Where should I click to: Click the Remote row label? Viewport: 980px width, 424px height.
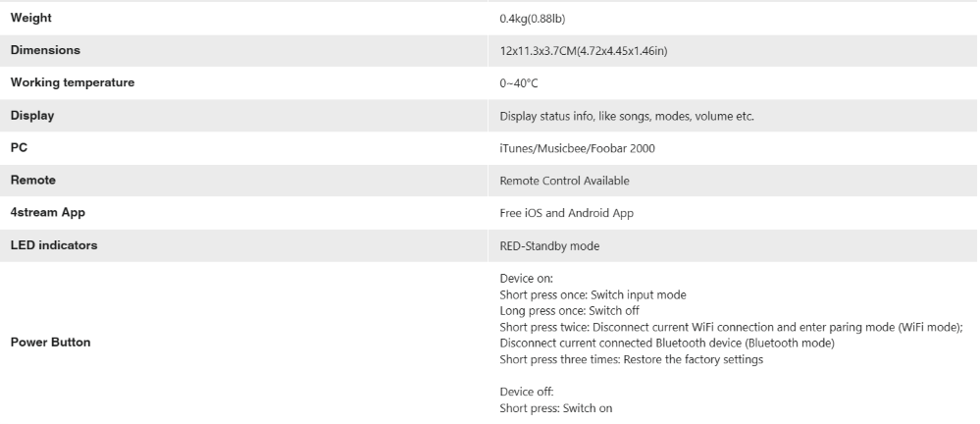(33, 181)
